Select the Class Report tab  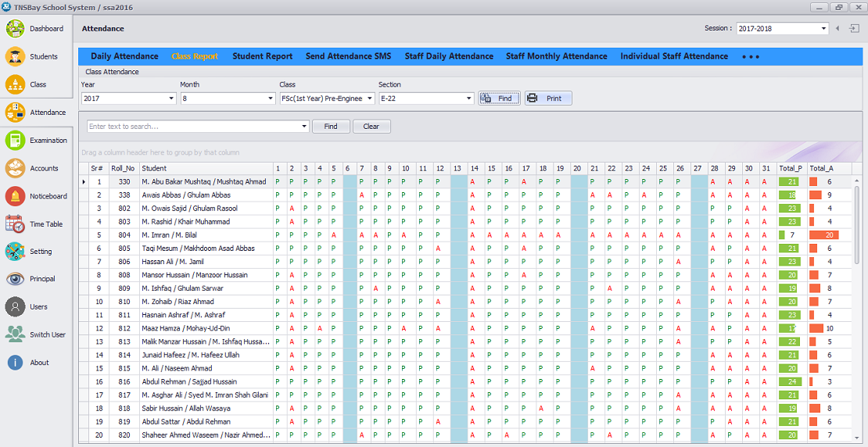[x=194, y=56]
